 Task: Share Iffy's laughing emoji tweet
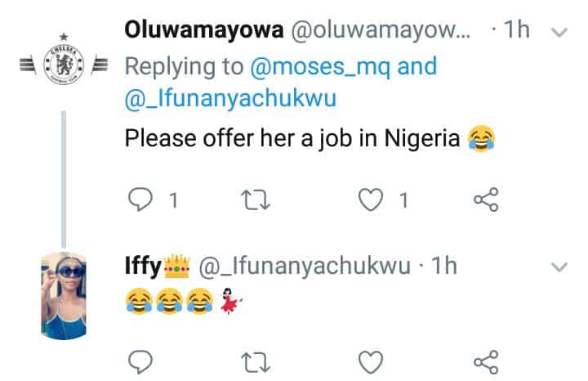pos(485,360)
